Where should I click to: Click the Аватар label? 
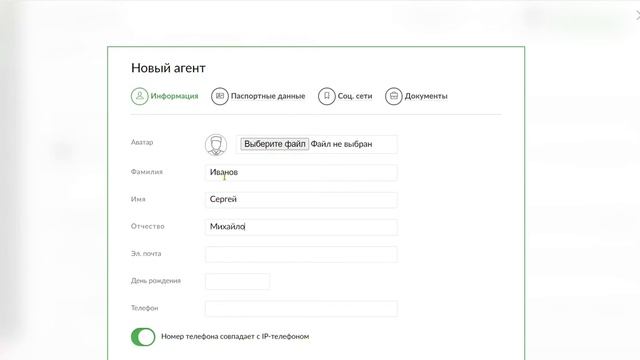(142, 142)
